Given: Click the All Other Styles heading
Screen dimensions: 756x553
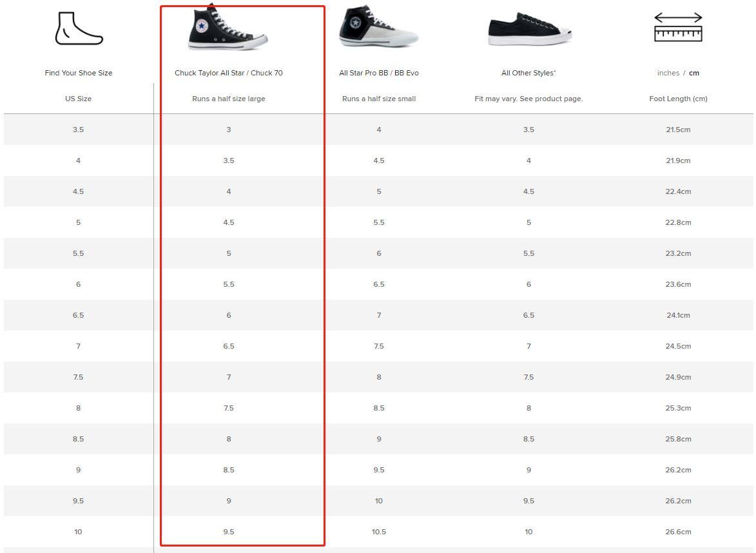Looking at the screenshot, I should coord(528,73).
